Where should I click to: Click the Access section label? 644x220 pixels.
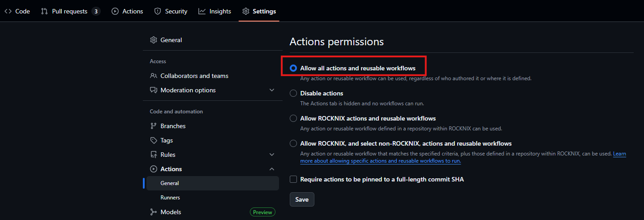pos(158,61)
